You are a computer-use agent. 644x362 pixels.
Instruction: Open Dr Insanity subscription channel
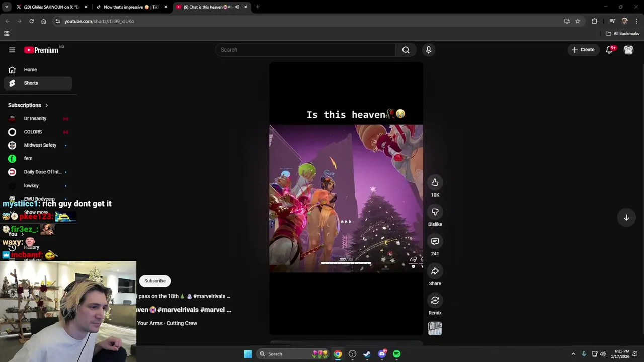pos(38,118)
